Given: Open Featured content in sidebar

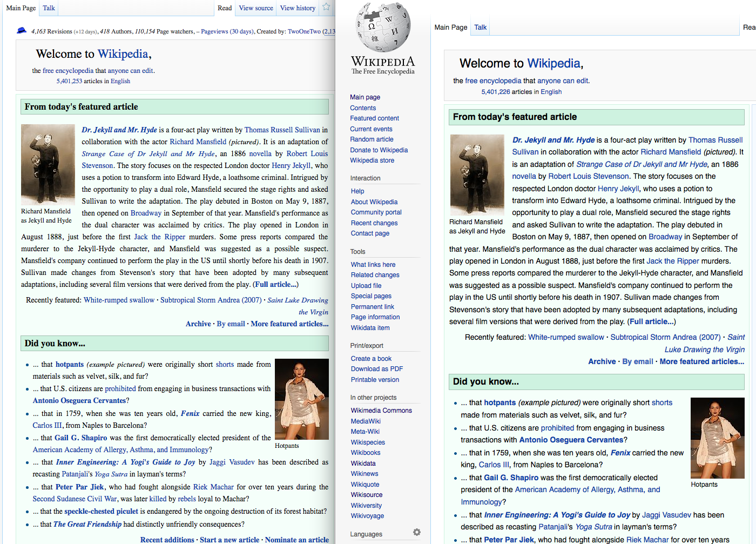Looking at the screenshot, I should click(x=374, y=118).
